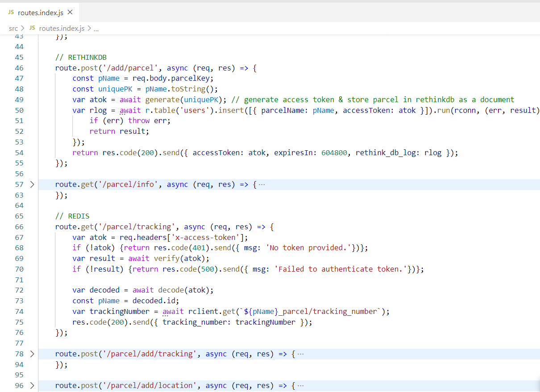The width and height of the screenshot is (540, 392).
Task: Click the '/parcel/tracking' route string
Action: [140, 227]
